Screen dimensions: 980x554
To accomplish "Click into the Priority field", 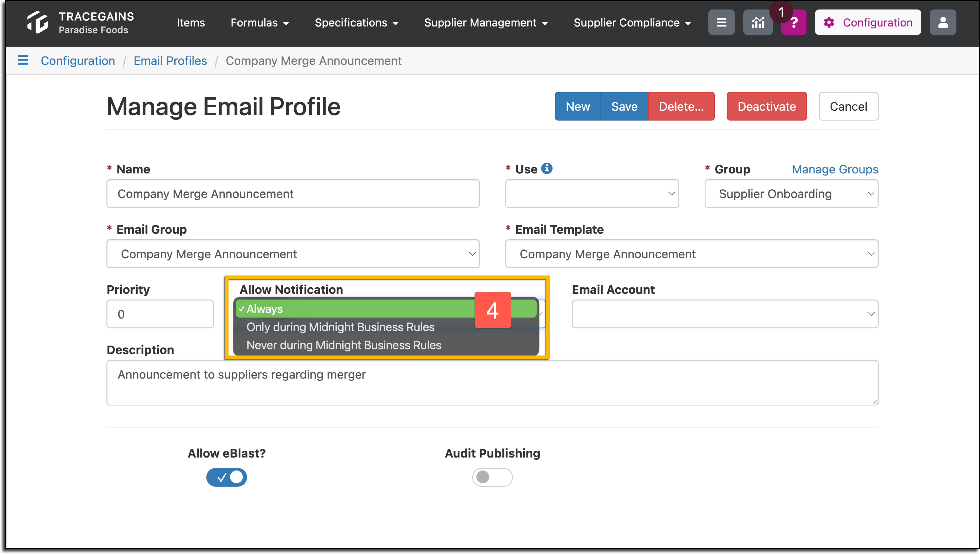I will 160,313.
